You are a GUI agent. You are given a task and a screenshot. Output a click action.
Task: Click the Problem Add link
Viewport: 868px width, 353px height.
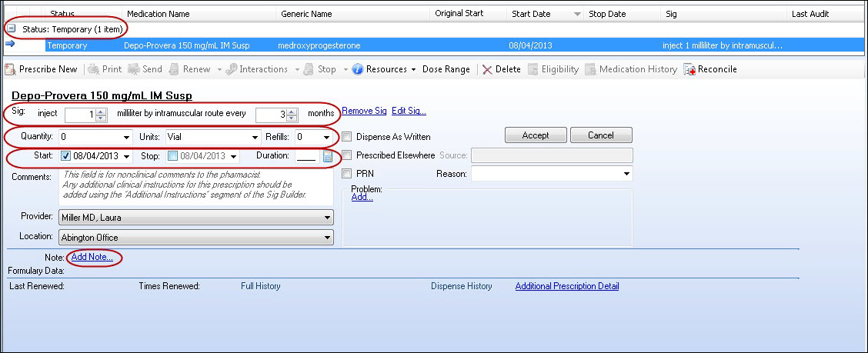tap(362, 196)
